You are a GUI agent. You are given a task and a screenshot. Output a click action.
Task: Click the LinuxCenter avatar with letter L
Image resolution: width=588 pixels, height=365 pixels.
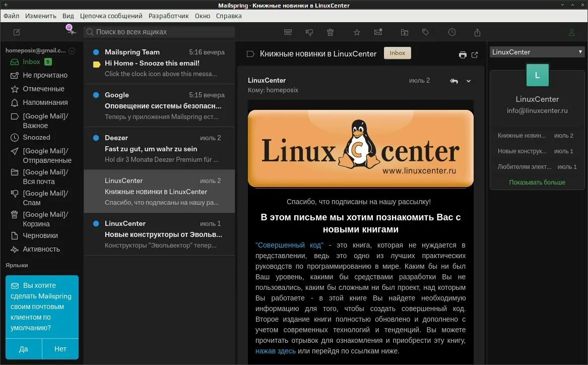pos(538,75)
